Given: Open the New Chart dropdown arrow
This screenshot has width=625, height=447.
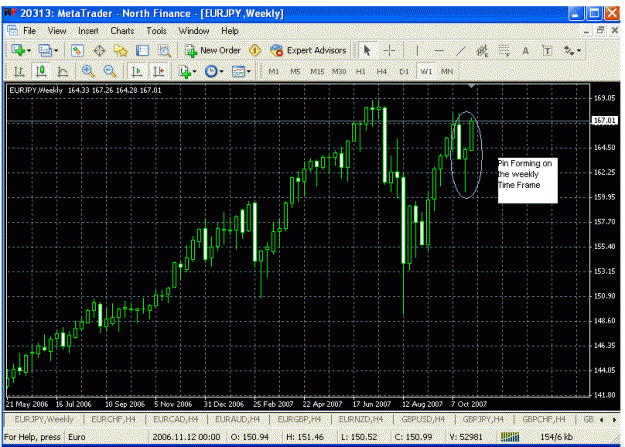Looking at the screenshot, I should coord(29,51).
